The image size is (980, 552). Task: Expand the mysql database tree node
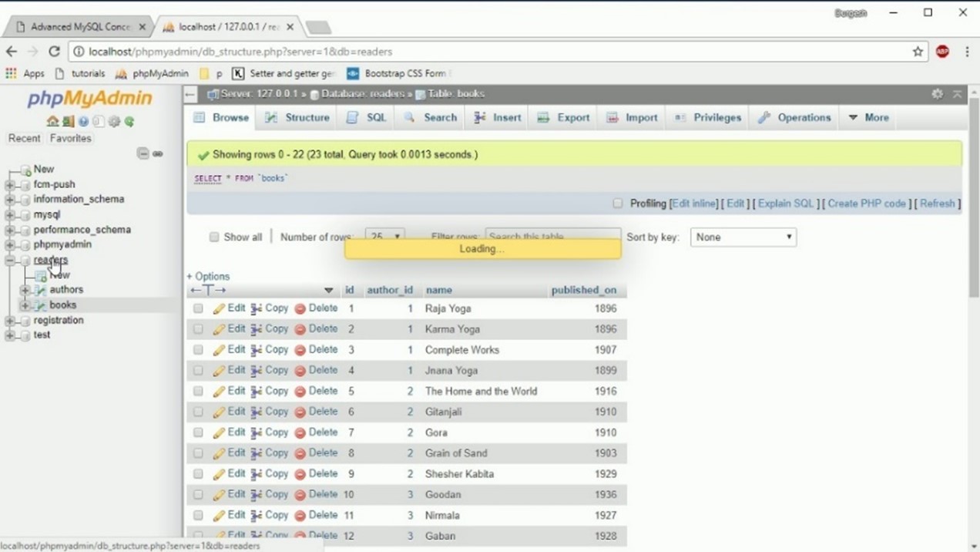coord(10,215)
